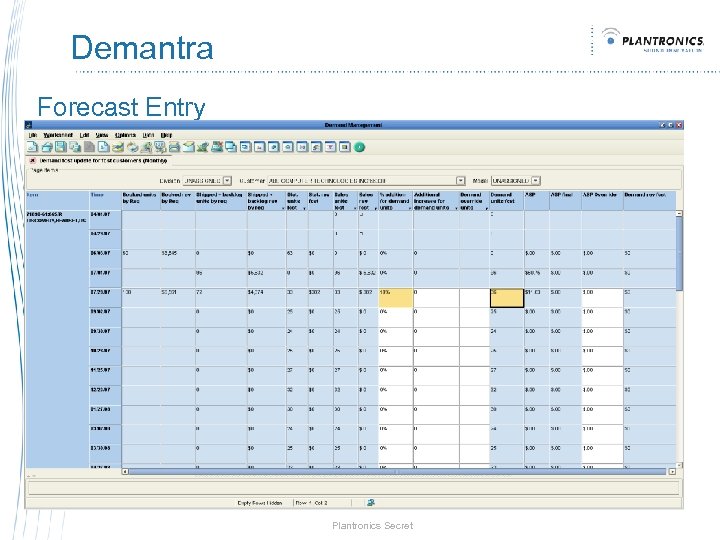Click the ASP column header

(x=536, y=201)
